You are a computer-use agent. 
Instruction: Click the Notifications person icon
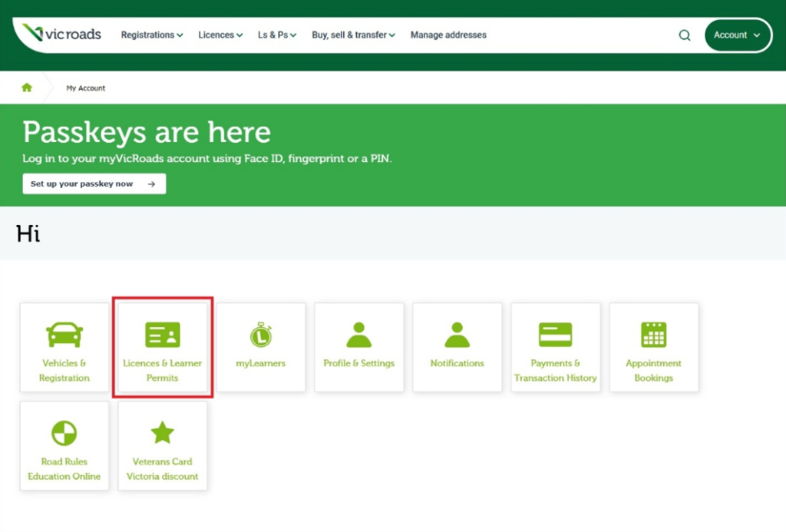(x=457, y=333)
